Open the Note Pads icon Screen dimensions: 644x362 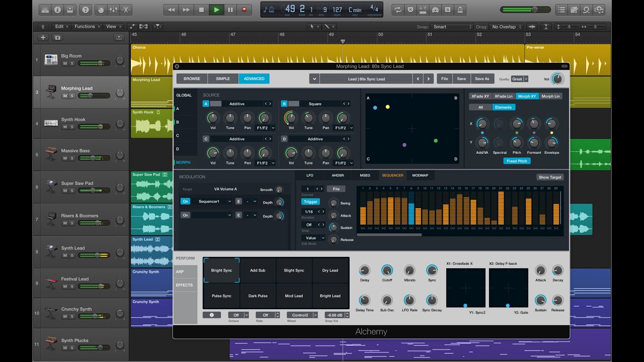pos(574,10)
